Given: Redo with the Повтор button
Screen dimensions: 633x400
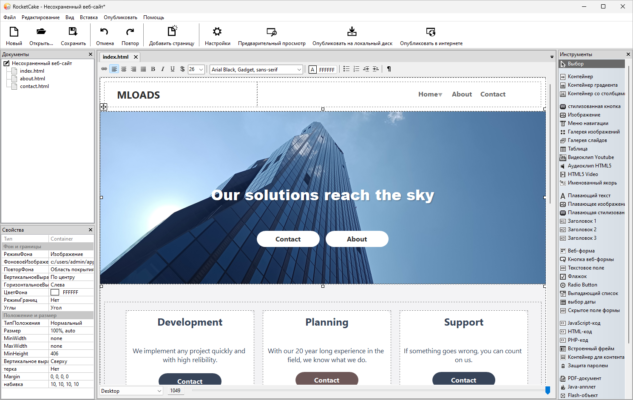Looking at the screenshot, I should (x=130, y=36).
